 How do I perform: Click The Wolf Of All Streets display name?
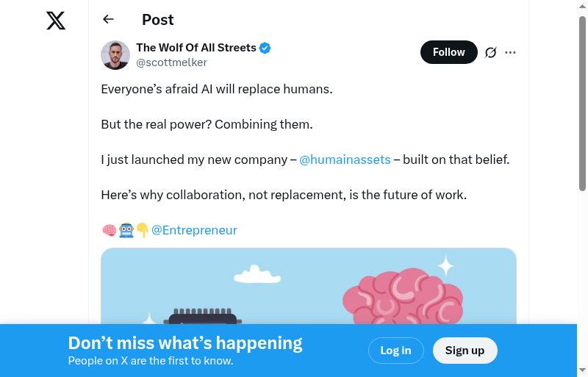coord(196,48)
